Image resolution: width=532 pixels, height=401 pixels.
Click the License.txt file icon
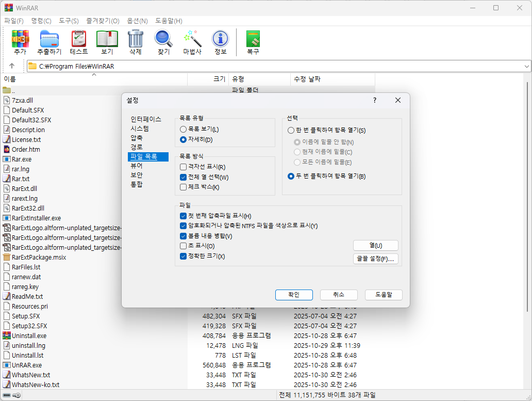click(x=7, y=139)
